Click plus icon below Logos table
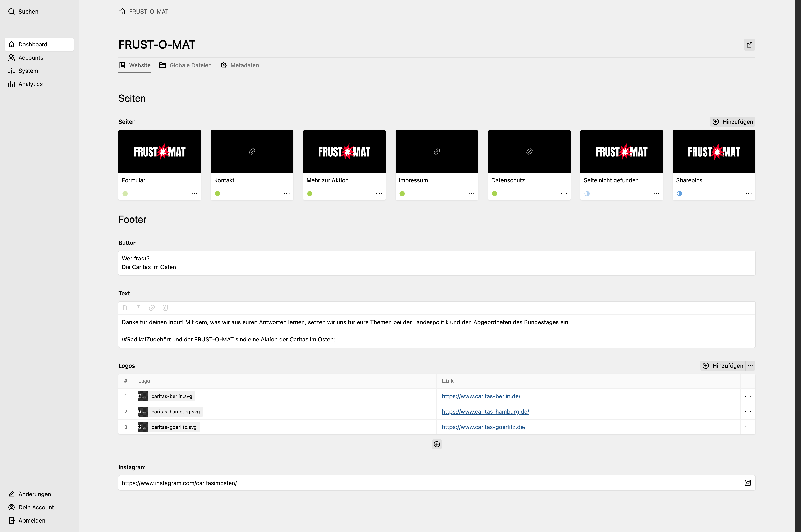 pyautogui.click(x=437, y=444)
